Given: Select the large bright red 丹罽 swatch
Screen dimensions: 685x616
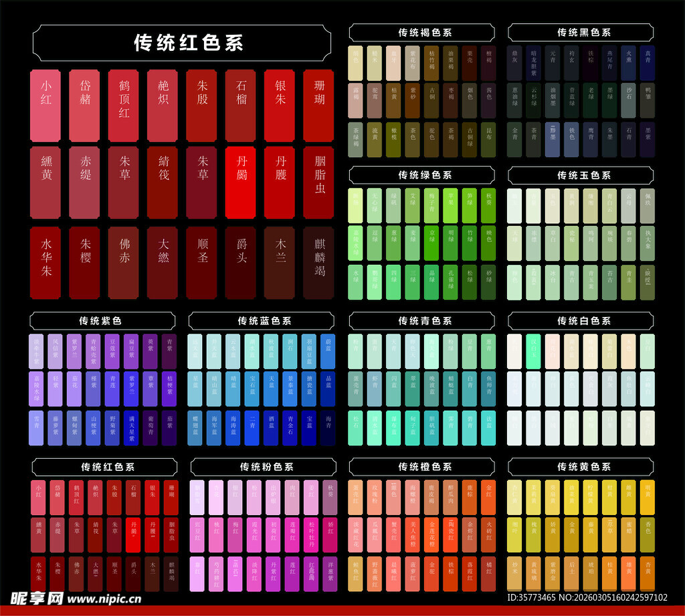Looking at the screenshot, I should [x=241, y=182].
